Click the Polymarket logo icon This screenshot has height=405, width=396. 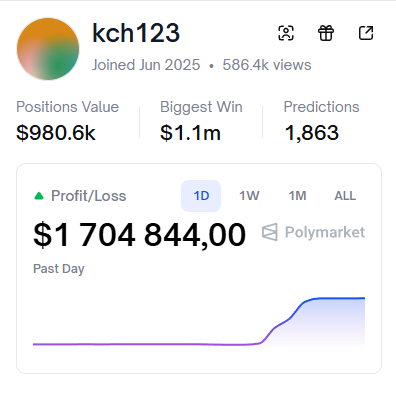point(269,232)
